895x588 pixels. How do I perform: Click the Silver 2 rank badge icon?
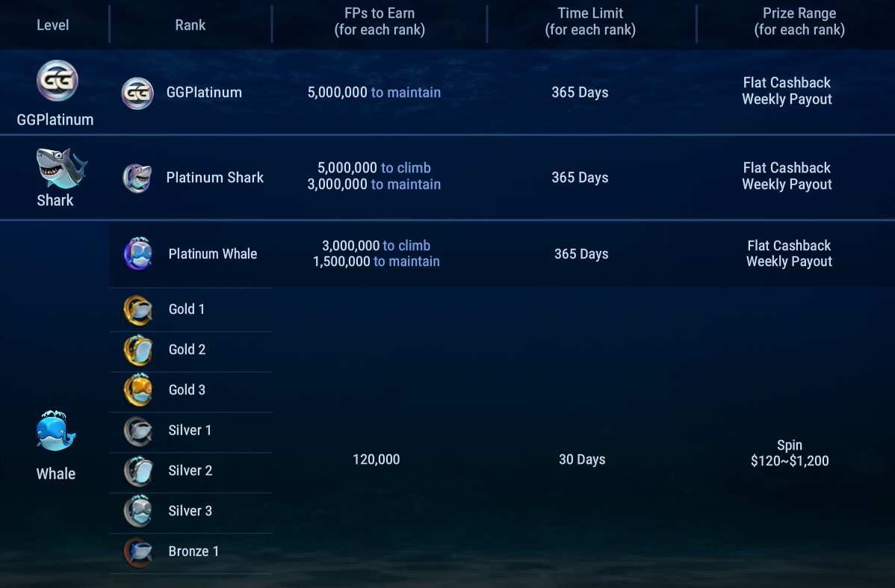pos(138,471)
